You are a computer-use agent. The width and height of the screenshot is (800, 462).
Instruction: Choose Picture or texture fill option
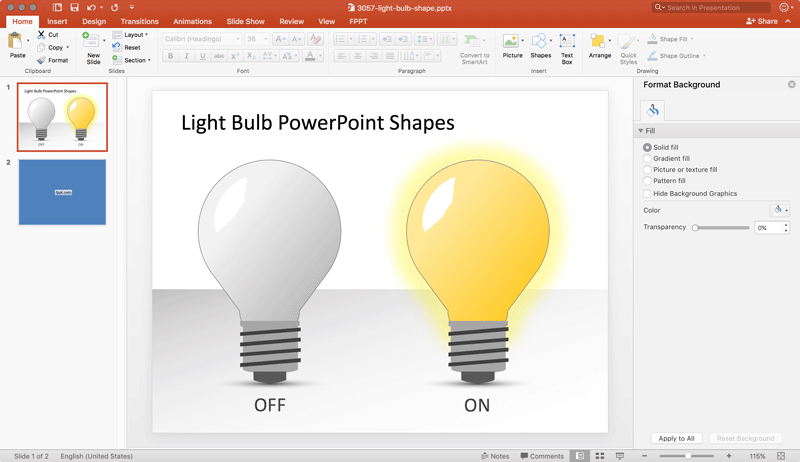point(648,170)
